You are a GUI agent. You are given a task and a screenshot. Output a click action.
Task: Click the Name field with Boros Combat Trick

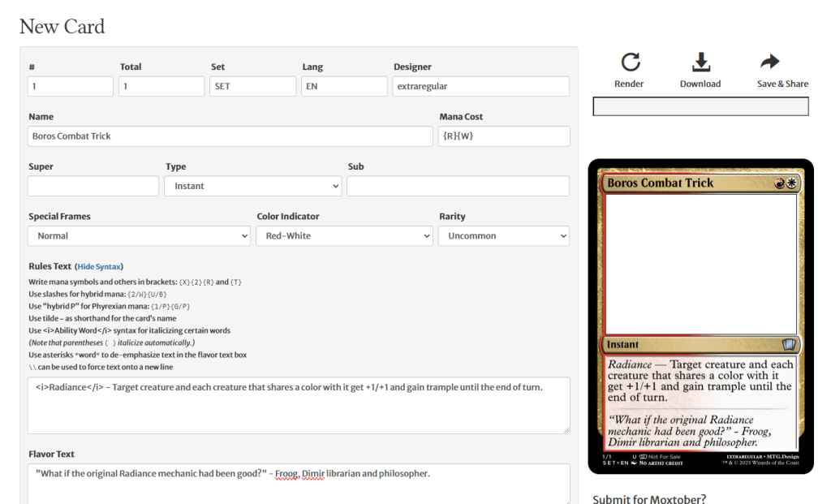230,136
